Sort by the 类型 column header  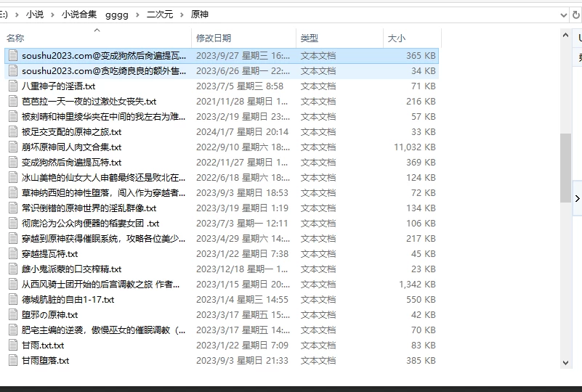(310, 38)
